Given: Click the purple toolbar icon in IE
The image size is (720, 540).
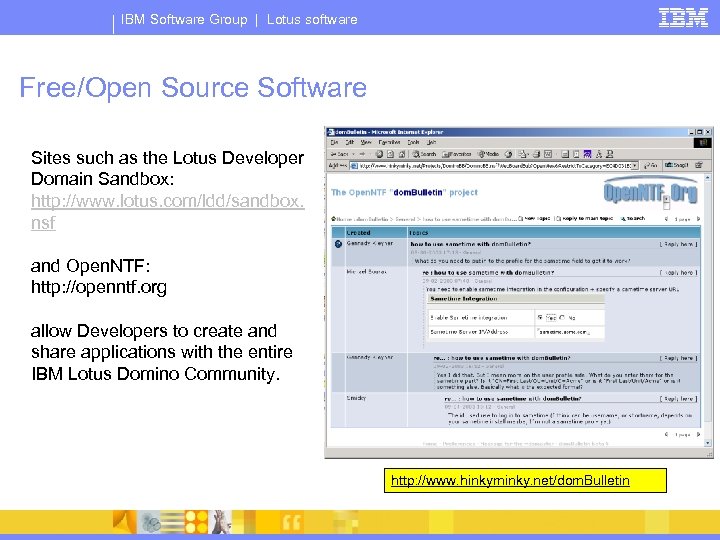Looking at the screenshot, I should point(587,154).
